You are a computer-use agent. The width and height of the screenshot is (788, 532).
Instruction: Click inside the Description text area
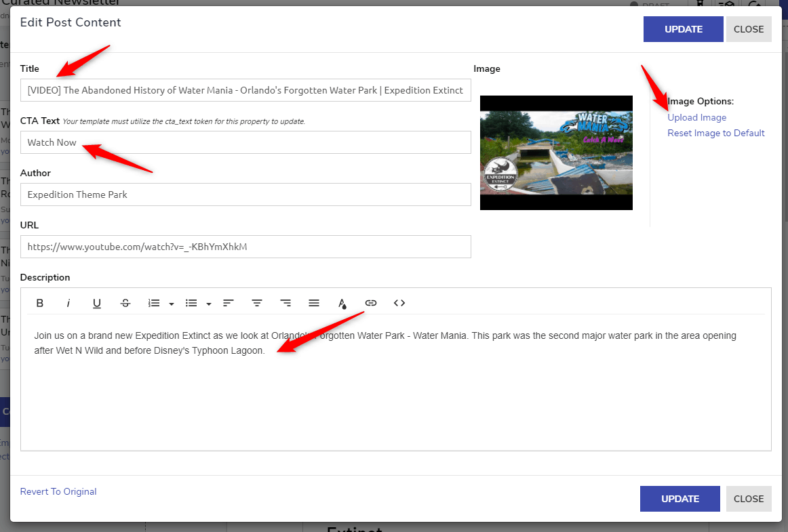point(396,384)
